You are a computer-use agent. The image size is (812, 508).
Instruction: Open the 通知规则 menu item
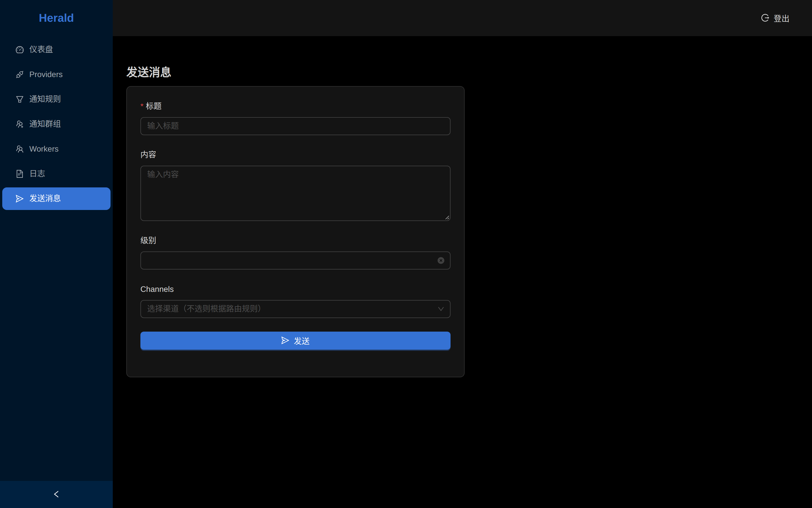(56, 99)
